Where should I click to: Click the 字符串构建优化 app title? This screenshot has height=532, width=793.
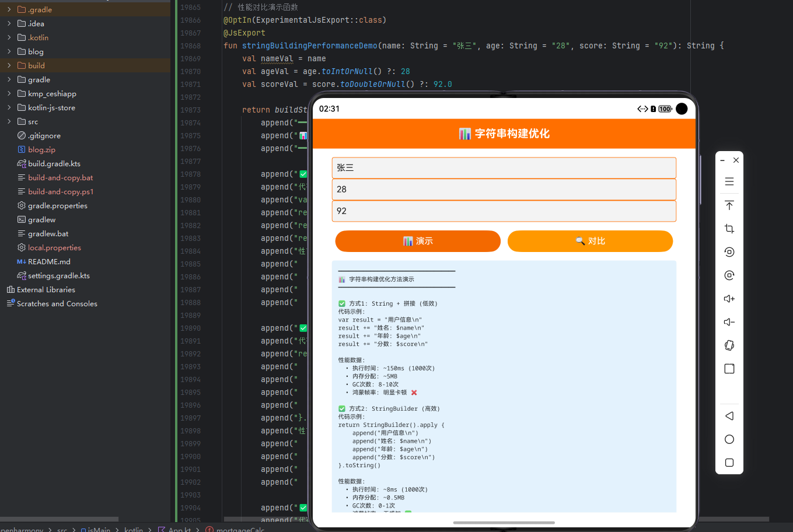point(512,134)
